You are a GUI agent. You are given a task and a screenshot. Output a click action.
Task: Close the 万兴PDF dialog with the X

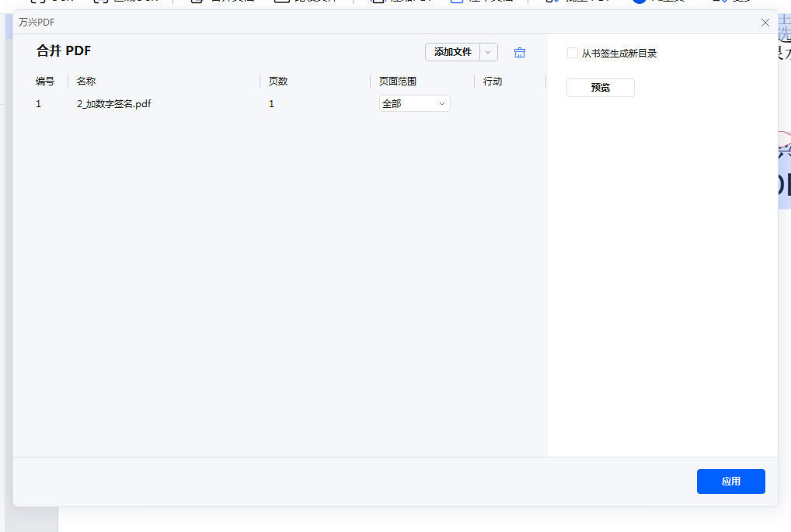pyautogui.click(x=766, y=23)
